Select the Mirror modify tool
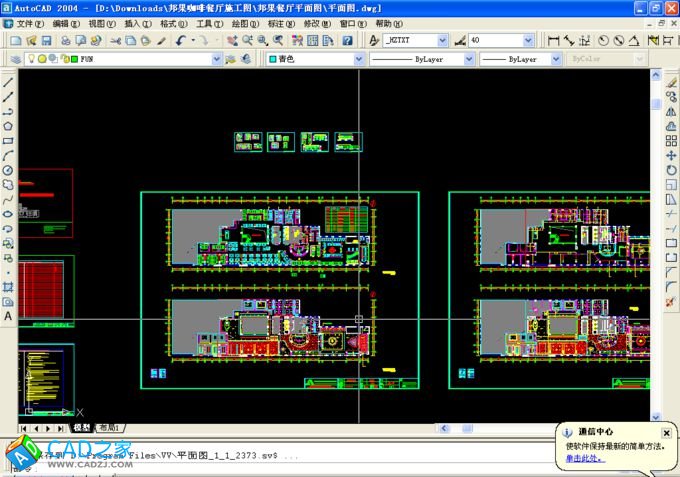680x477 pixels. point(671,112)
